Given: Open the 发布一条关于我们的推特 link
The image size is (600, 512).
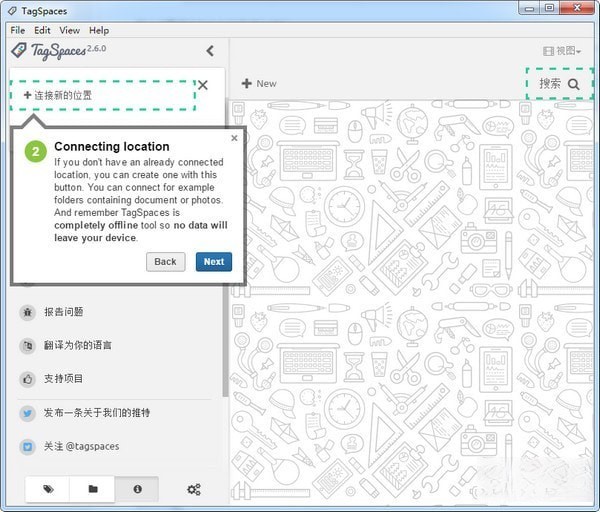Looking at the screenshot, I should [x=96, y=413].
